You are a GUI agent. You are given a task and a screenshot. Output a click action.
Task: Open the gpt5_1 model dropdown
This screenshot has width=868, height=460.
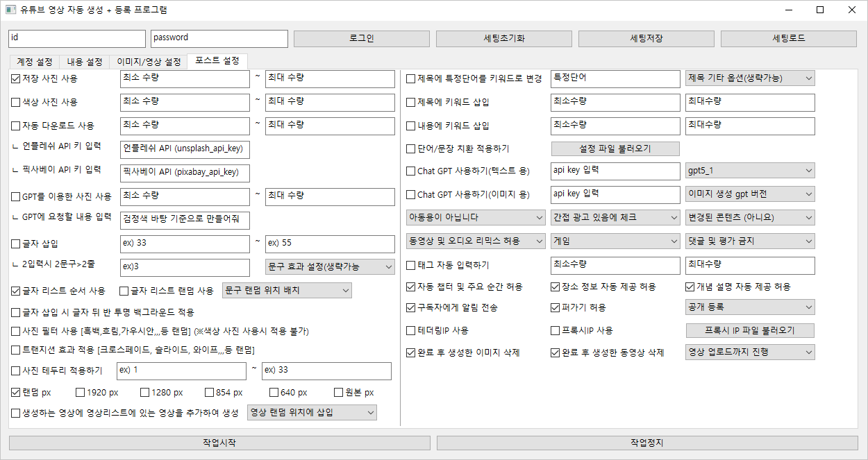[x=749, y=171]
